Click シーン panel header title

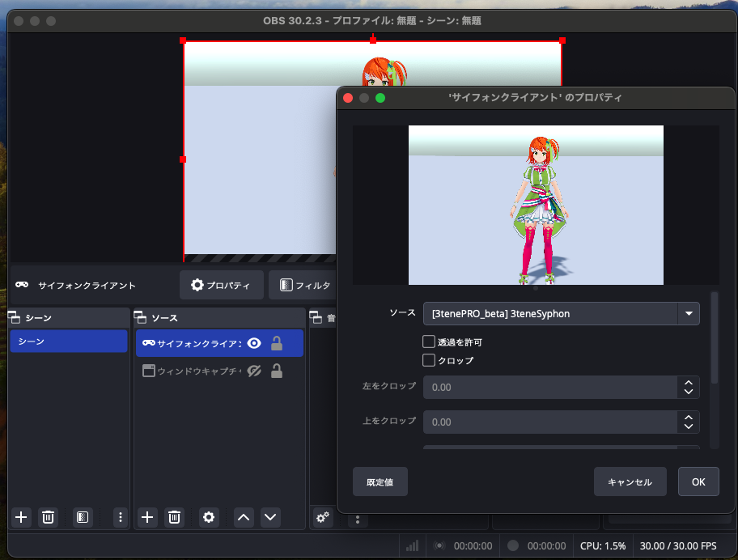point(38,318)
